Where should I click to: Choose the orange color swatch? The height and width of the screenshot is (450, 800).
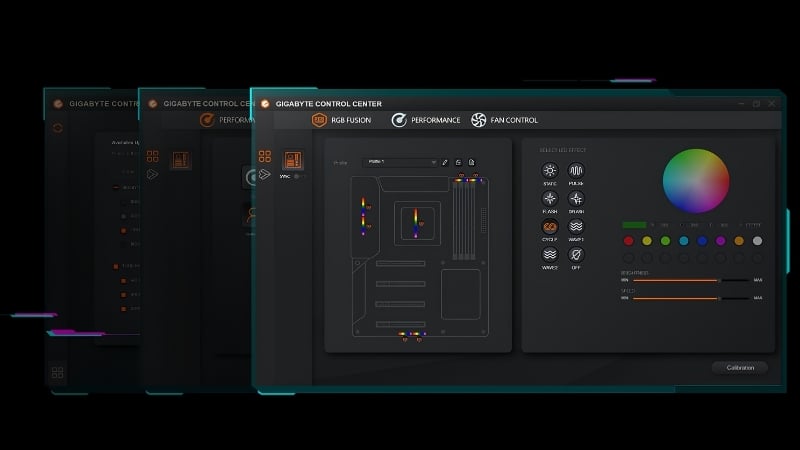click(x=739, y=241)
